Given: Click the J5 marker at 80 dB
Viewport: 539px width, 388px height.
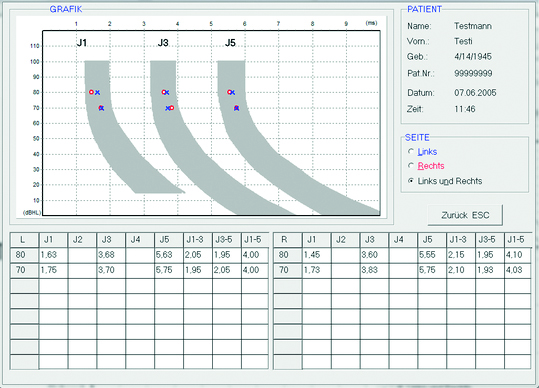Looking at the screenshot, I should coord(231,92).
